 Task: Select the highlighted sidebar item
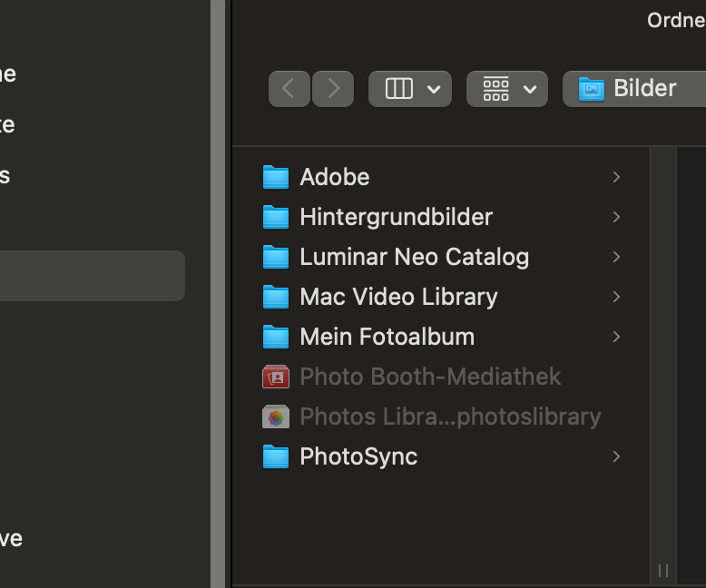pos(93,276)
